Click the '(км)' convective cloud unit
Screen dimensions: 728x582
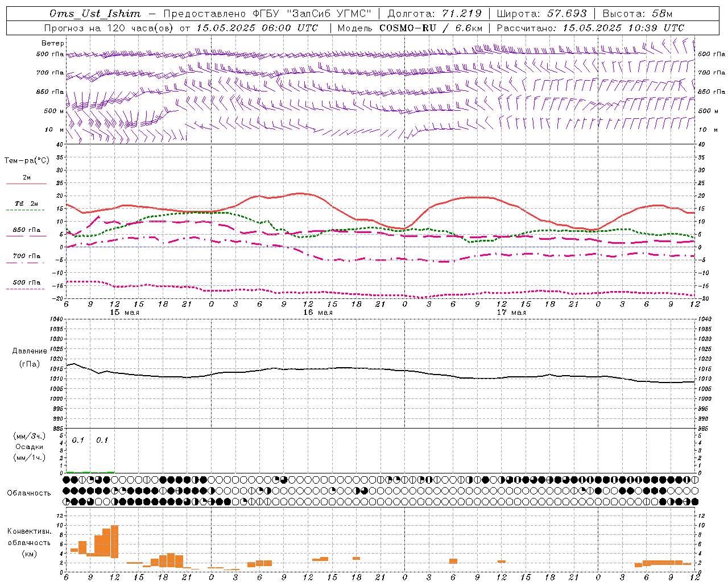(30, 554)
